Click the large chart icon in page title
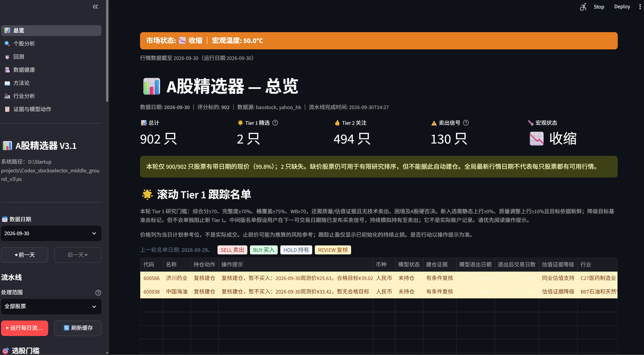 click(x=152, y=86)
